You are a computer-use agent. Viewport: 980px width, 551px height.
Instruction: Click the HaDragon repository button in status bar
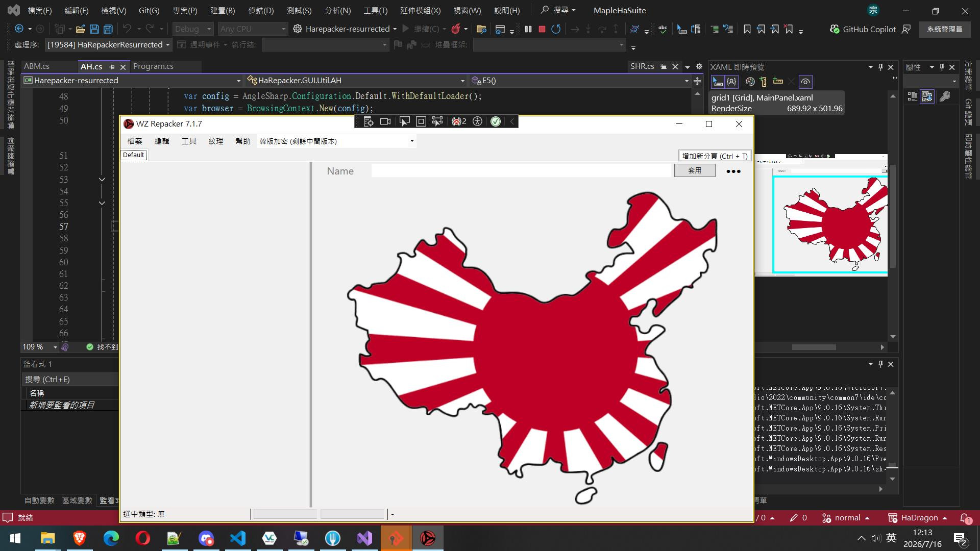click(918, 518)
